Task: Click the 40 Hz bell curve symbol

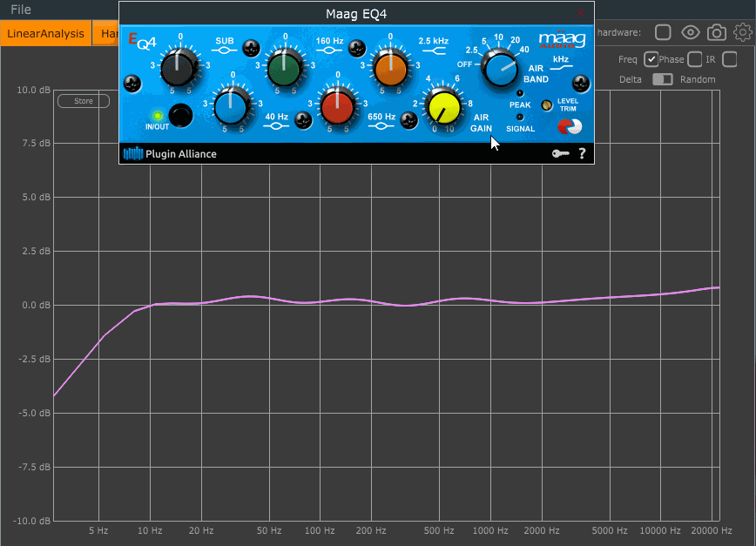Action: pos(276,126)
